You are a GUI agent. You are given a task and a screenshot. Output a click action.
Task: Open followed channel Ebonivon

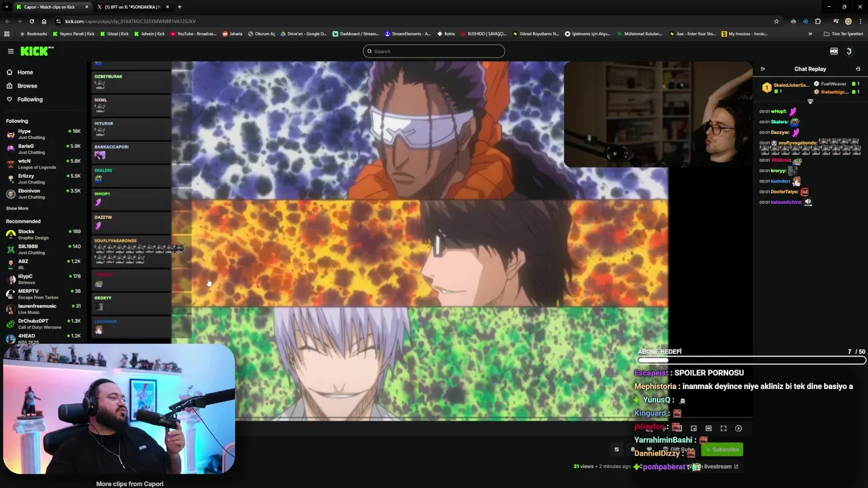pos(43,194)
